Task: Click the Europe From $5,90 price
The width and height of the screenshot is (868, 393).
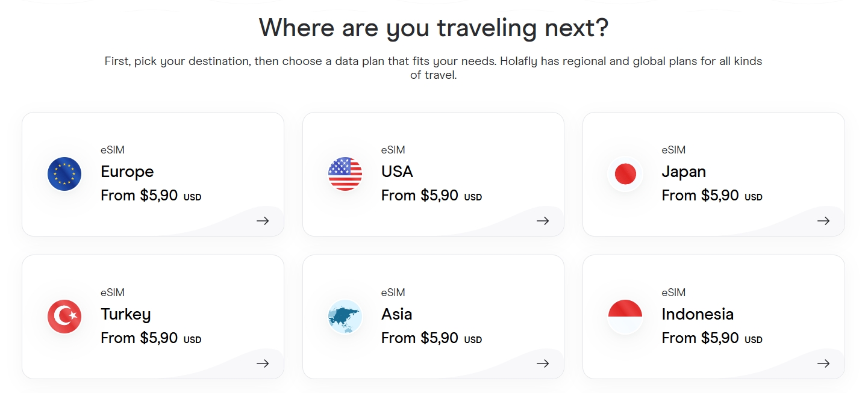Action: coord(151,196)
